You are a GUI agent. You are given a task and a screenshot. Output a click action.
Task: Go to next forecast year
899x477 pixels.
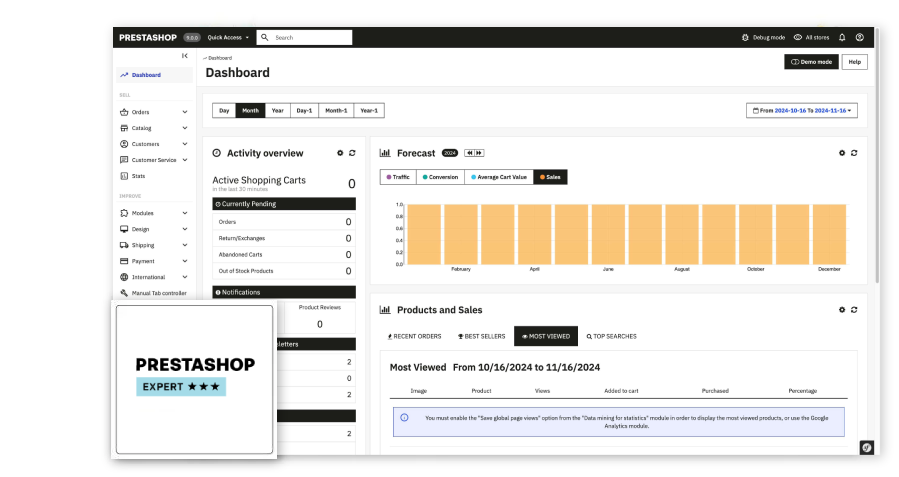point(479,153)
